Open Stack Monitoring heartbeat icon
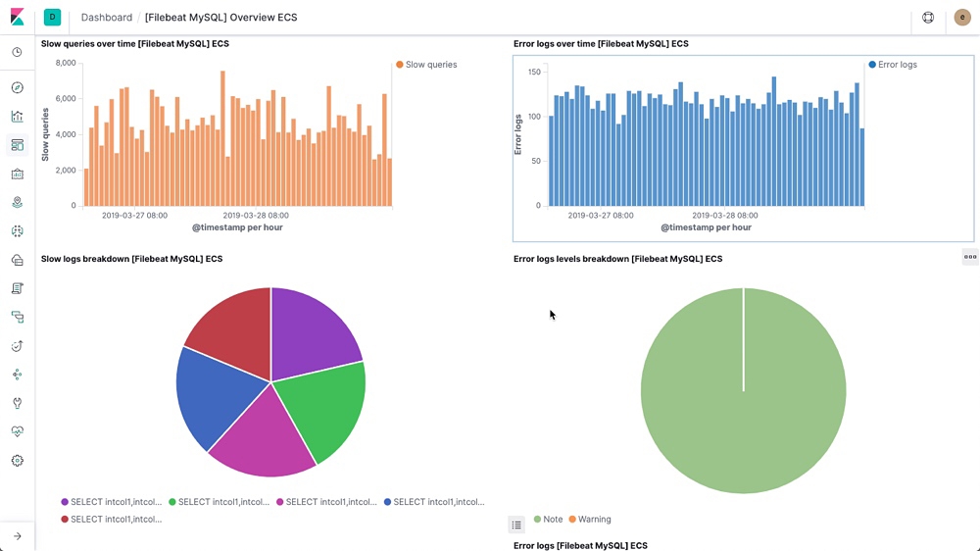980x551 pixels. (17, 431)
